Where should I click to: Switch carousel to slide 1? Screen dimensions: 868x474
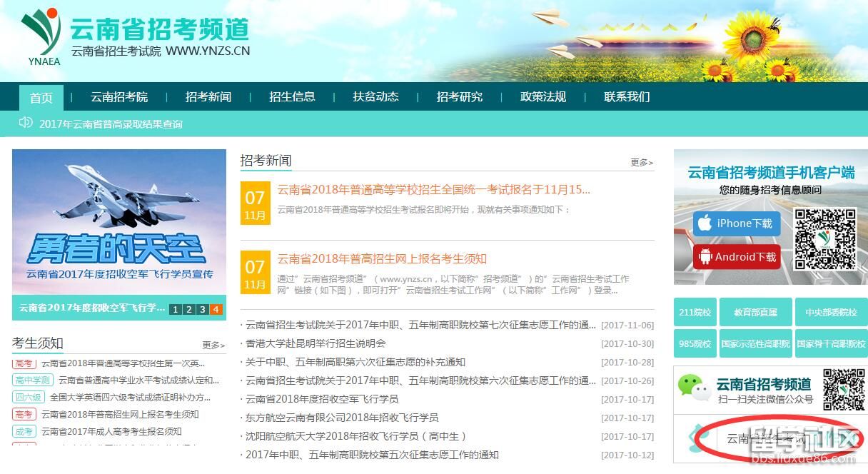(x=175, y=309)
